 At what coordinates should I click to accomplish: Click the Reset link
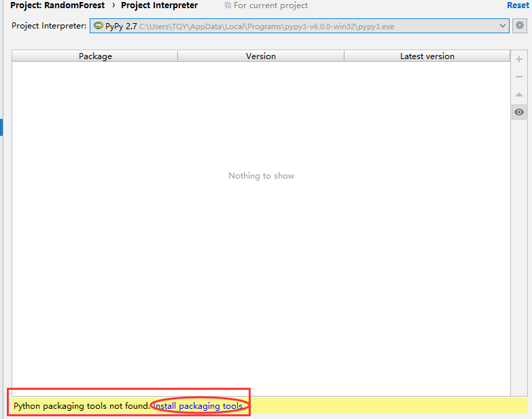[x=518, y=5]
